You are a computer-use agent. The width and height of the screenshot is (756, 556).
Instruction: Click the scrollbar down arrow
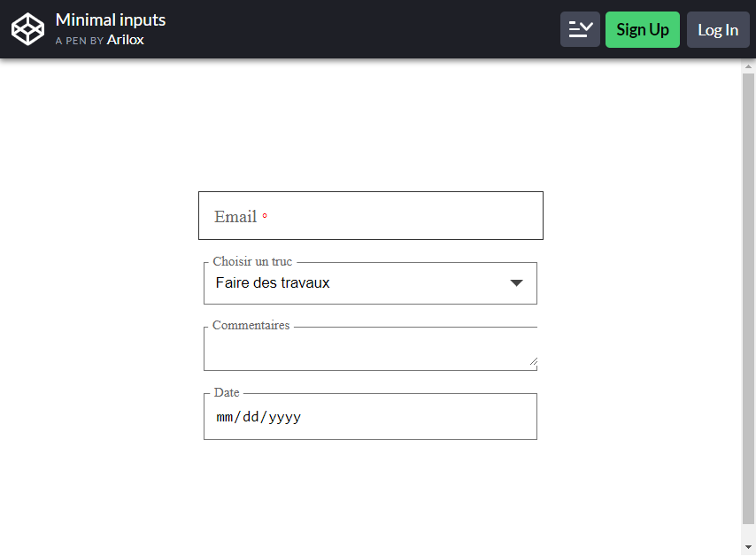pos(748,547)
